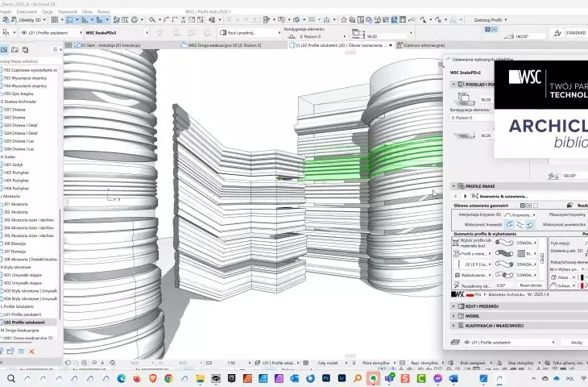The width and height of the screenshot is (588, 387).
Task: Expand the KLASYFIKACJA I WŁAŚCIWOŚCI section
Action: coord(453,326)
